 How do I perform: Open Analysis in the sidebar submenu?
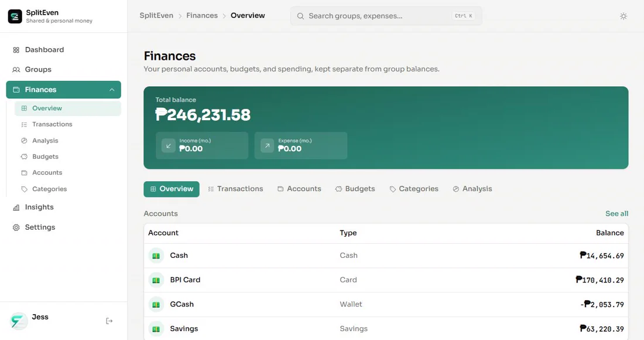[68, 141]
